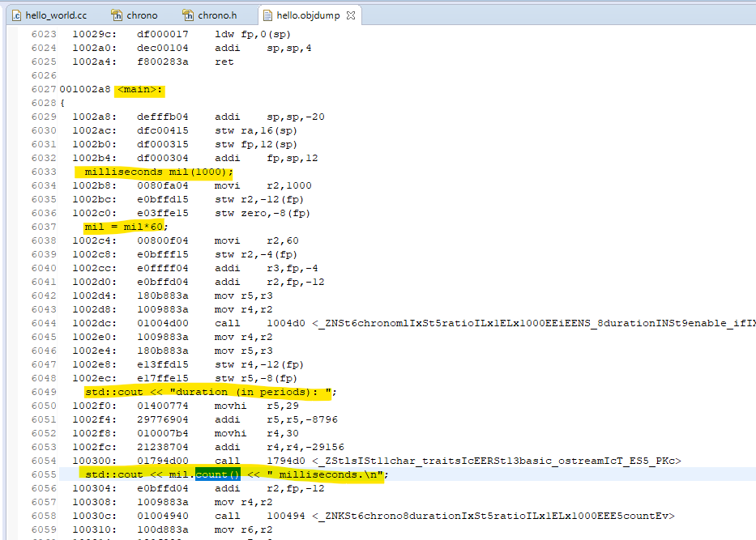Select the hello.objdump tab
This screenshot has height=540, width=756.
[x=308, y=15]
